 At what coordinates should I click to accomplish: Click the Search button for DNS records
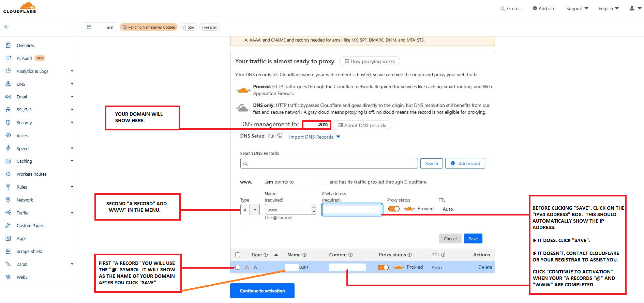(432, 163)
